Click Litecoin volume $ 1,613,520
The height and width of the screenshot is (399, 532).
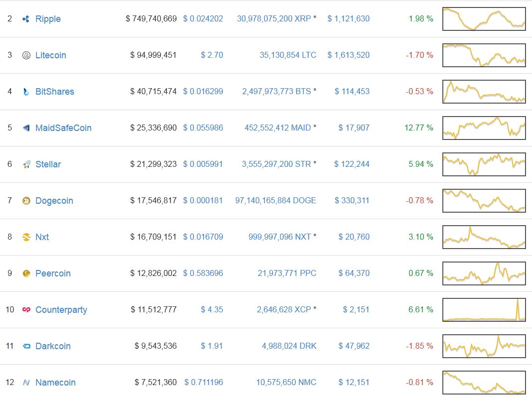pyautogui.click(x=349, y=55)
